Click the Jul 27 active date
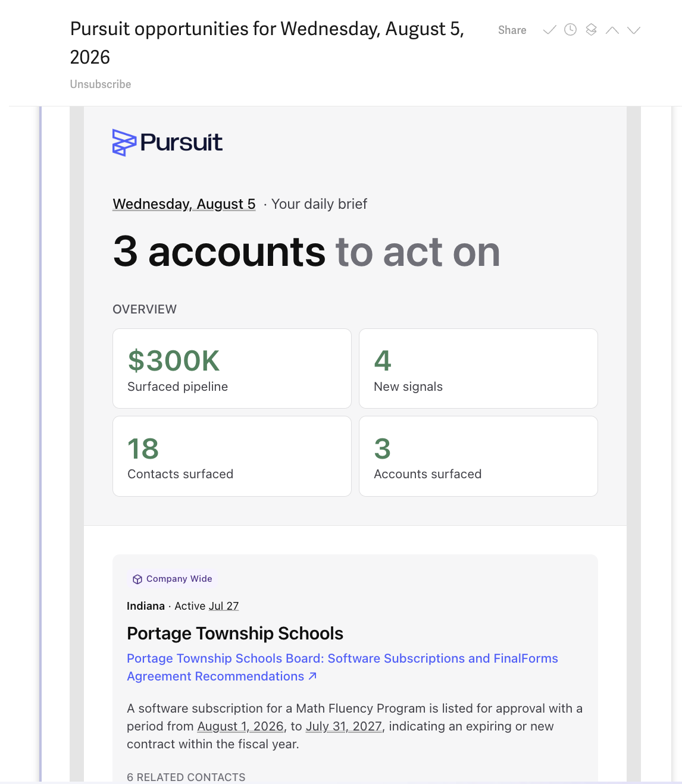Image resolution: width=682 pixels, height=784 pixels. tap(224, 606)
